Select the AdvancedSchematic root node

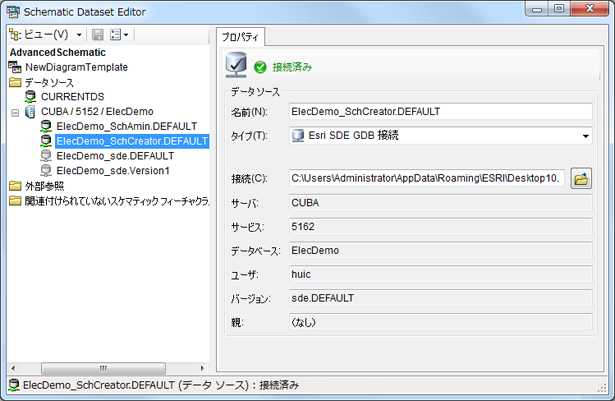tap(58, 53)
